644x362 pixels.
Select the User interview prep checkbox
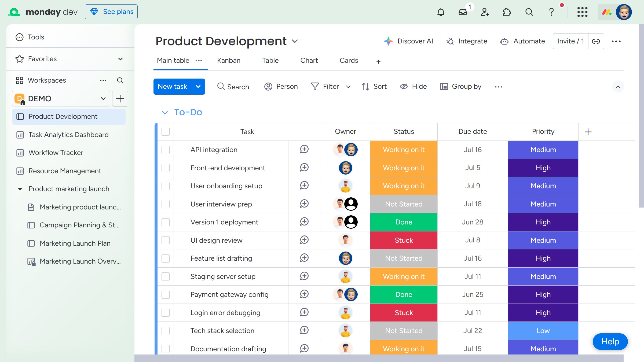coord(166,204)
